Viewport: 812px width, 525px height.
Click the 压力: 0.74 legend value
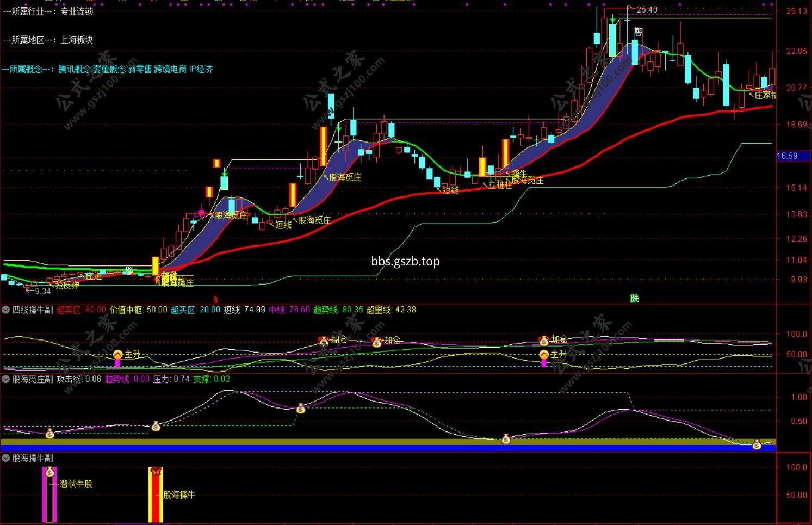(x=171, y=379)
